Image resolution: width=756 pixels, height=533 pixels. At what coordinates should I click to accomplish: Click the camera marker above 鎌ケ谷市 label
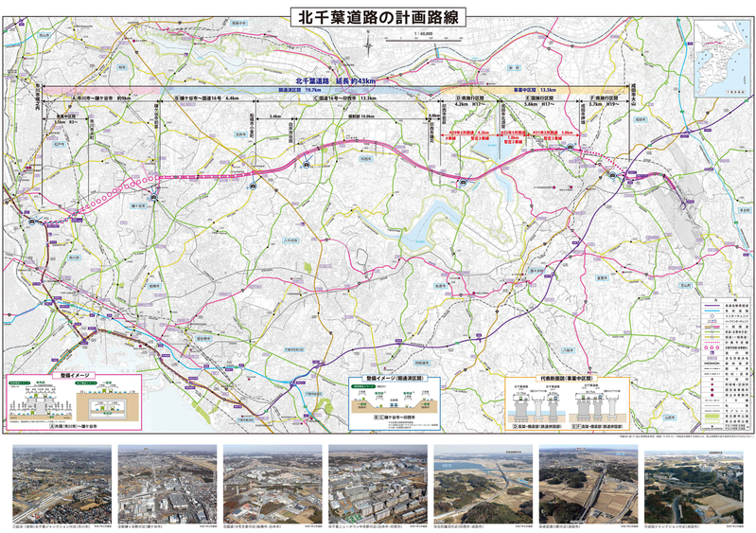coord(154,196)
